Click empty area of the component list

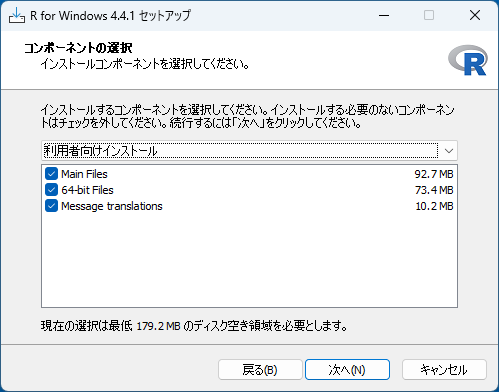tap(249, 260)
